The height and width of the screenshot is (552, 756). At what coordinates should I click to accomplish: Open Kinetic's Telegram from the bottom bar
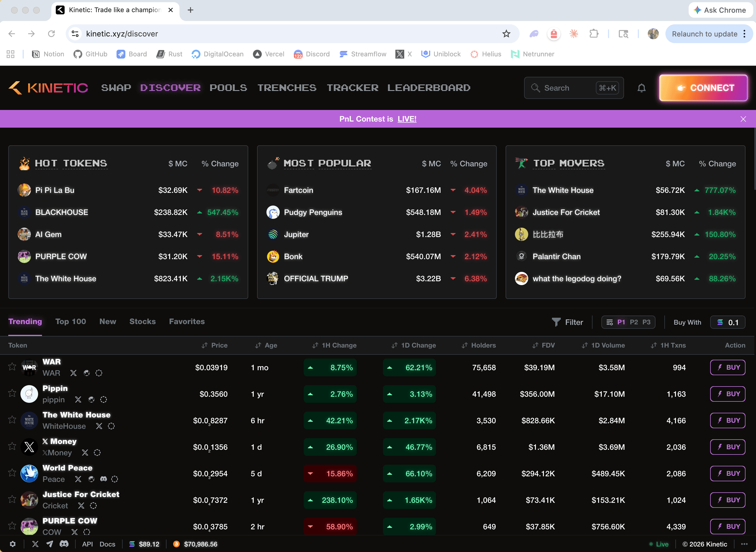click(49, 544)
